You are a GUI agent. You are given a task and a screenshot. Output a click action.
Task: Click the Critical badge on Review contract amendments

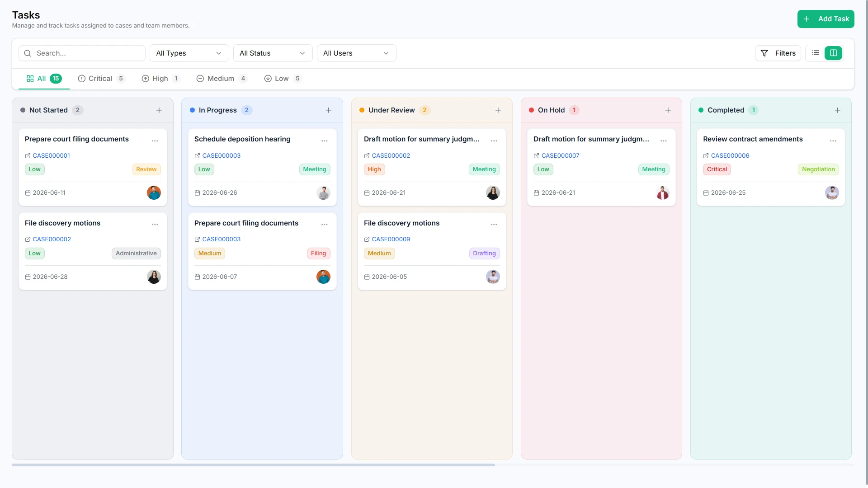click(717, 169)
